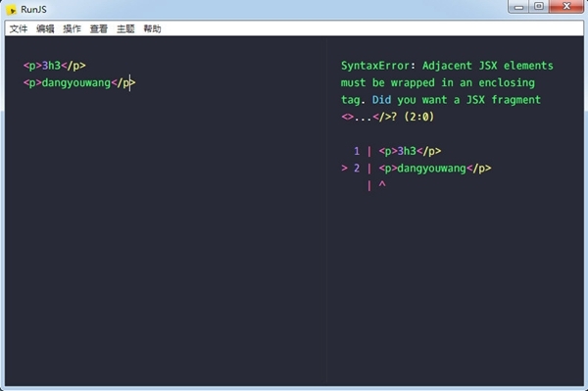Click 'must be wrapped in an enclosing' text
This screenshot has width=588, height=391.
coord(438,82)
